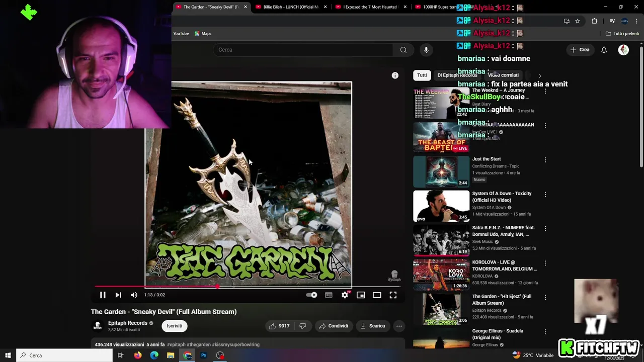Launch Firefox from the taskbar
The width and height of the screenshot is (644, 362).
click(137, 355)
